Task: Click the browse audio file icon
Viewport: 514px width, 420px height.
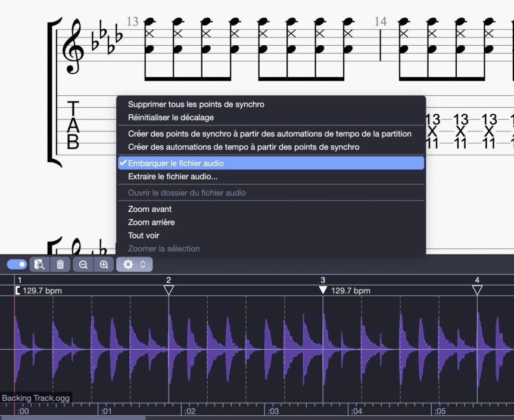Action: point(39,264)
